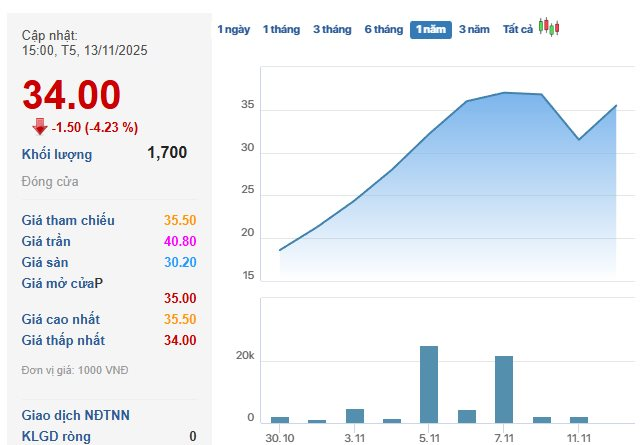The width and height of the screenshot is (642, 445).
Task: Click the volume bar at 3.11
Action: pos(355,415)
